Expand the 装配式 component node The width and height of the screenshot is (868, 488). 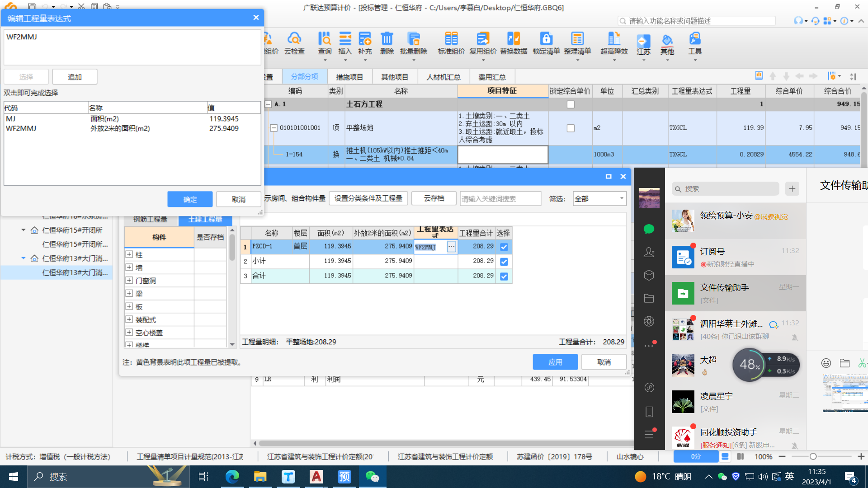click(129, 319)
